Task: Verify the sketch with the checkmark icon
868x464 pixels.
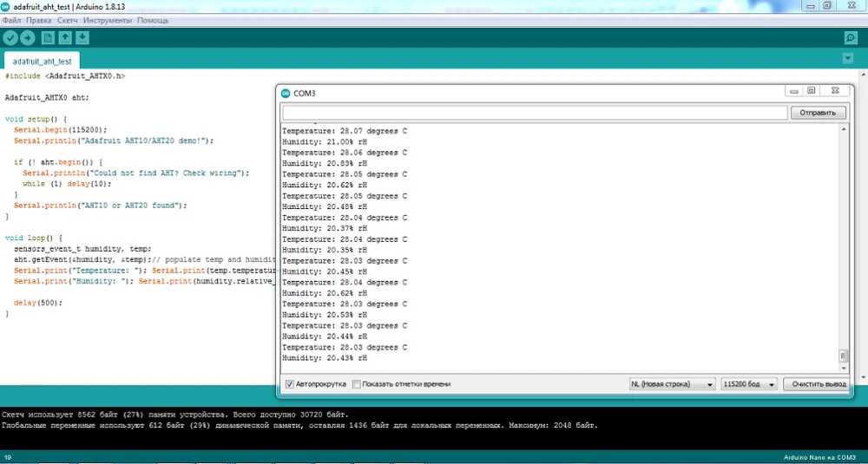Action: click(10, 37)
